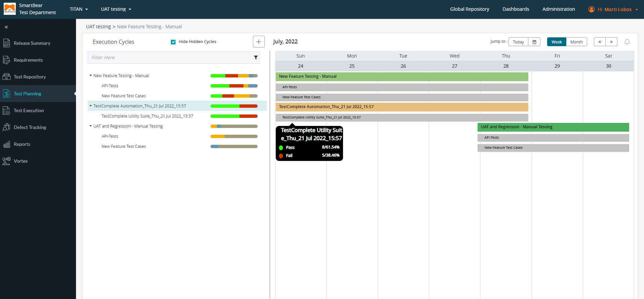Collapse the left sidebar with double-chevron
Viewport: 644px width, 299px height.
pos(6,27)
